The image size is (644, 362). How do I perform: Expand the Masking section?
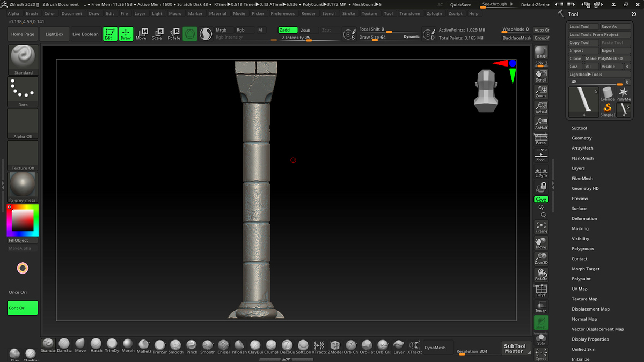pyautogui.click(x=580, y=228)
